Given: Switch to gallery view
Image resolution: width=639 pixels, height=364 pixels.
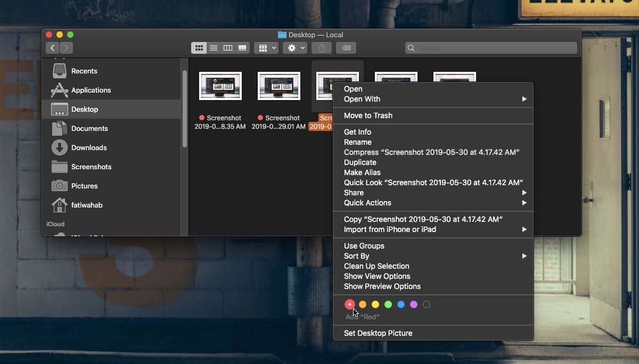Looking at the screenshot, I should 243,48.
